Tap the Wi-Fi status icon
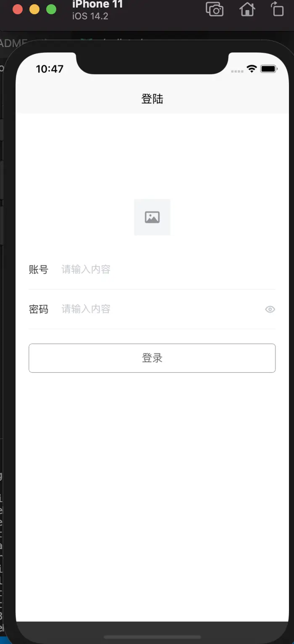 pos(252,69)
